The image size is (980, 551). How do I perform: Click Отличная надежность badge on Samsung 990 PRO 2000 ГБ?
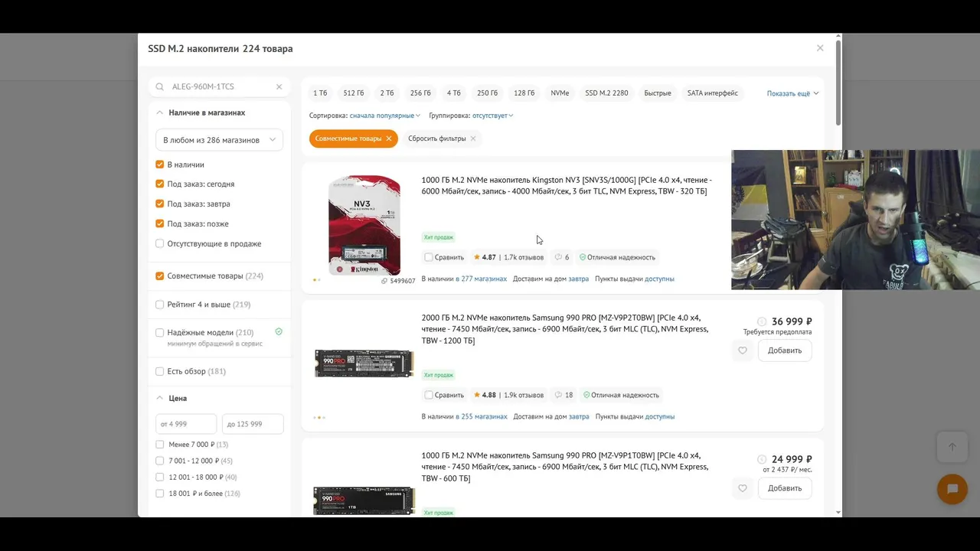point(621,395)
